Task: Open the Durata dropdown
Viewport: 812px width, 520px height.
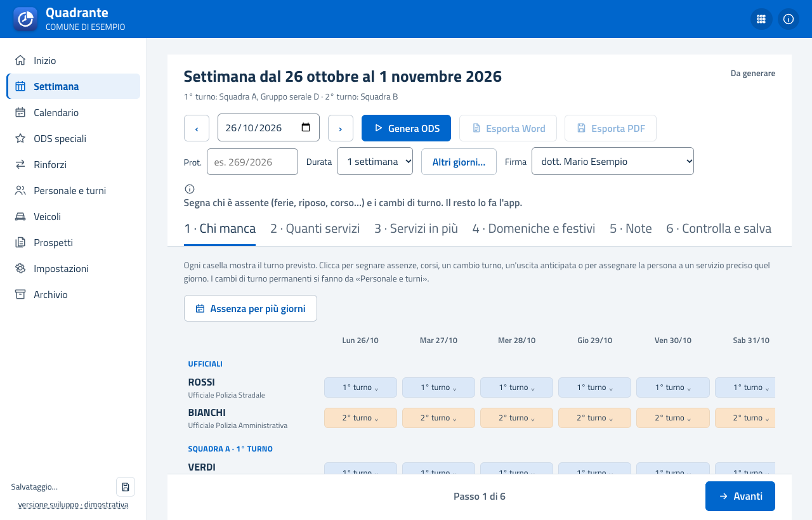Action: tap(375, 161)
